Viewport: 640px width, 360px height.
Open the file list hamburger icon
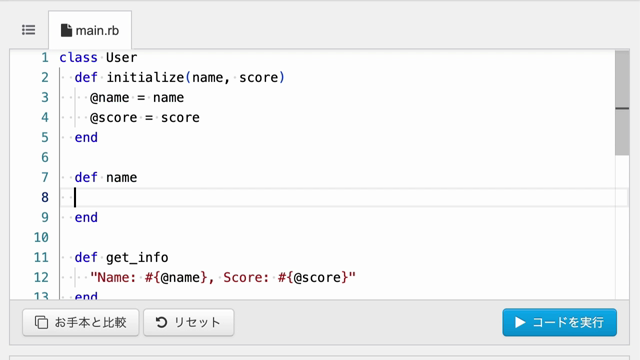click(x=29, y=30)
